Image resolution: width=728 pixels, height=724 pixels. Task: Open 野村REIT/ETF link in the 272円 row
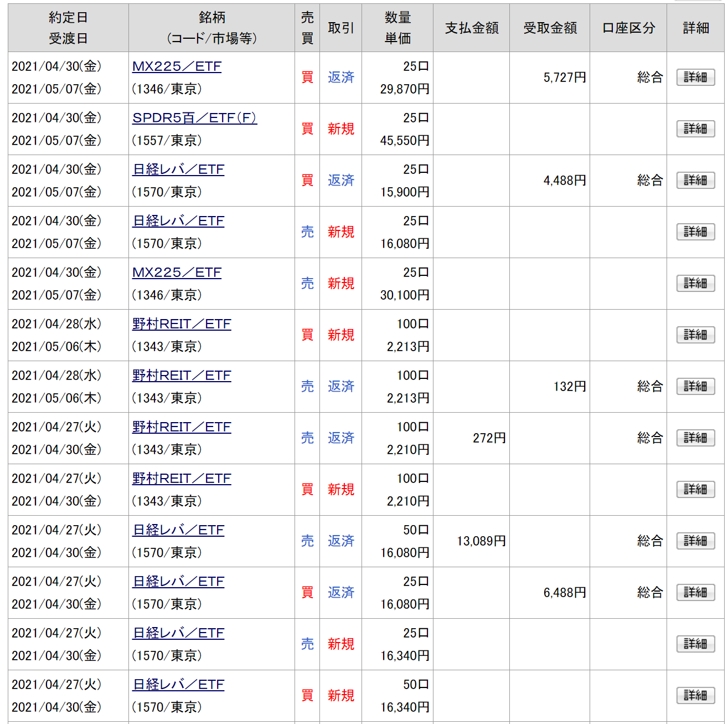pyautogui.click(x=182, y=427)
